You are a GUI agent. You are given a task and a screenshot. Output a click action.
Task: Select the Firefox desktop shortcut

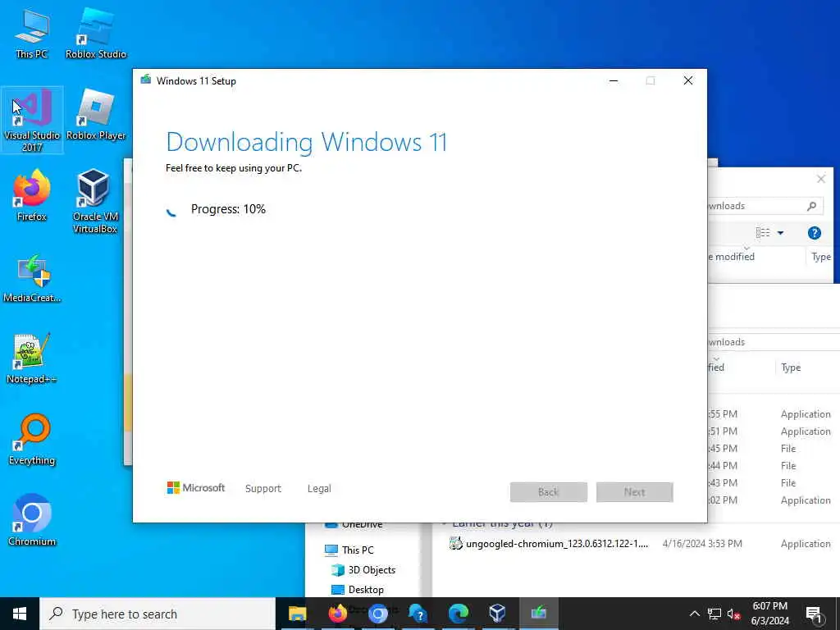tap(32, 195)
